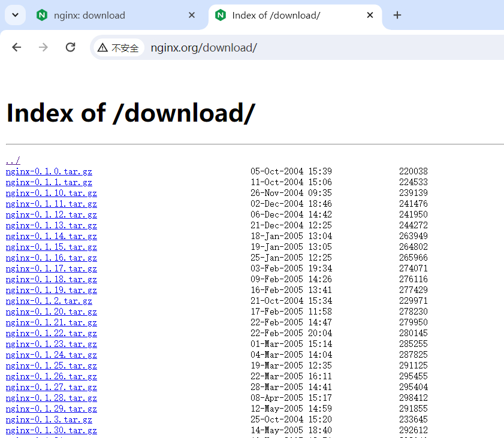The width and height of the screenshot is (504, 438).
Task: Focus the address bar URL nginx.org/download/
Action: coord(204,47)
